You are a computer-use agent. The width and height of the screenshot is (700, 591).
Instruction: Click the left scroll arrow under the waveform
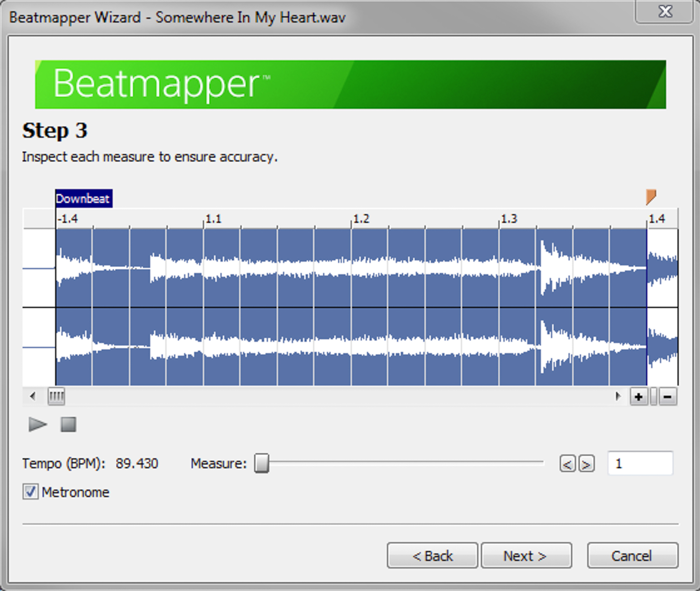(32, 397)
